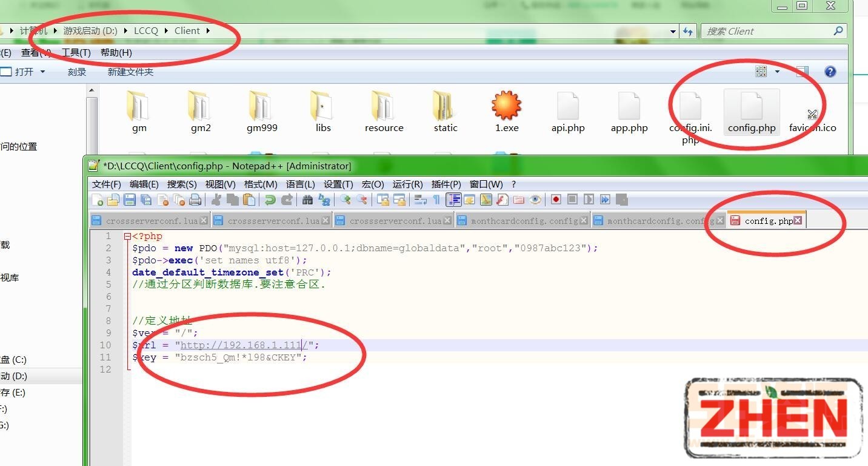This screenshot has height=466, width=868.
Task: Open the 语言(L) menu in Notepad++
Action: 300,184
